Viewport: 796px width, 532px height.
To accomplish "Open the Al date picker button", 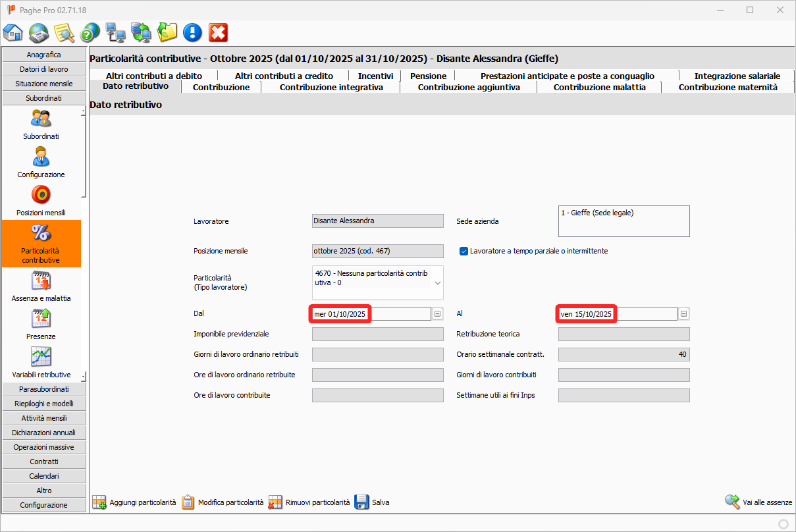I will pyautogui.click(x=684, y=314).
